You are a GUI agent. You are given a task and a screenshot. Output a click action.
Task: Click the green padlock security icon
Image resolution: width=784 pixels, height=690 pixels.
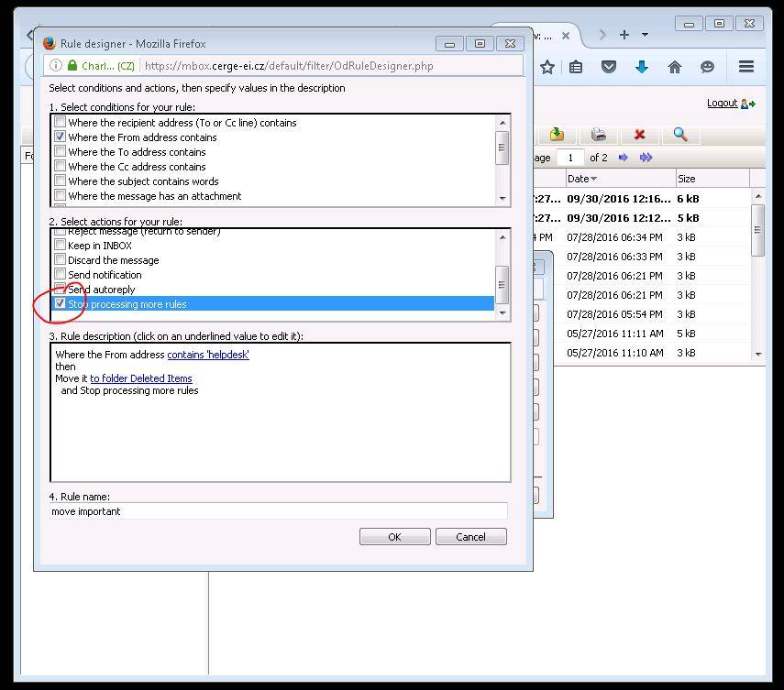point(72,65)
